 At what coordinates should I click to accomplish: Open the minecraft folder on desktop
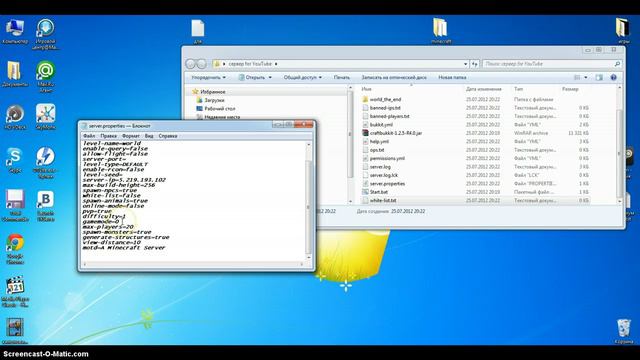[440, 31]
